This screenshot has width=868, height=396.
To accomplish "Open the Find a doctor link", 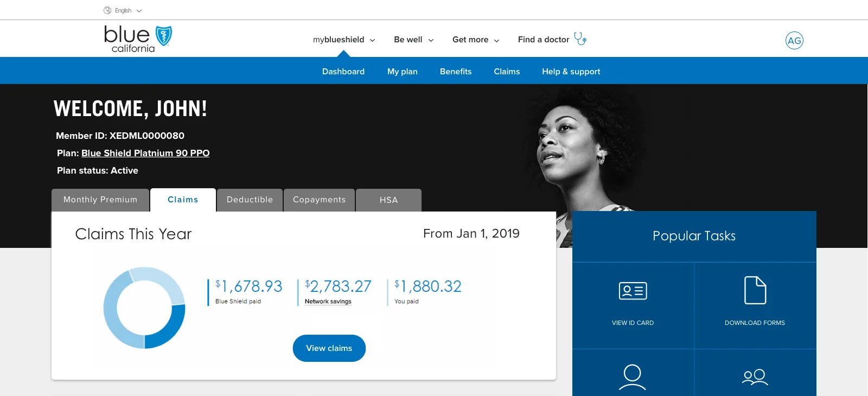I will pyautogui.click(x=544, y=40).
